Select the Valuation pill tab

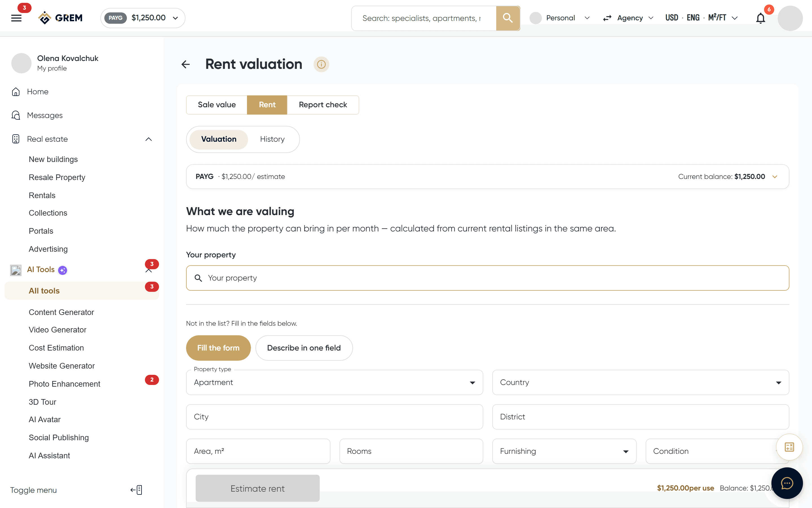(219, 139)
